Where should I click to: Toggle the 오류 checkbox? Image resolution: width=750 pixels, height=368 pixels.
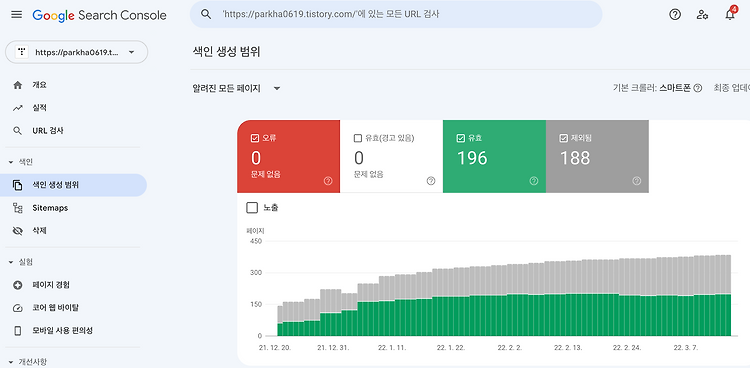[x=254, y=138]
